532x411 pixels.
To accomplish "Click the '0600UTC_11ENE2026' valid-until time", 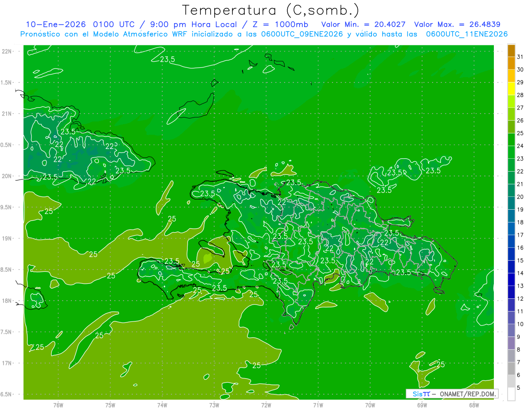I will pyautogui.click(x=467, y=34).
